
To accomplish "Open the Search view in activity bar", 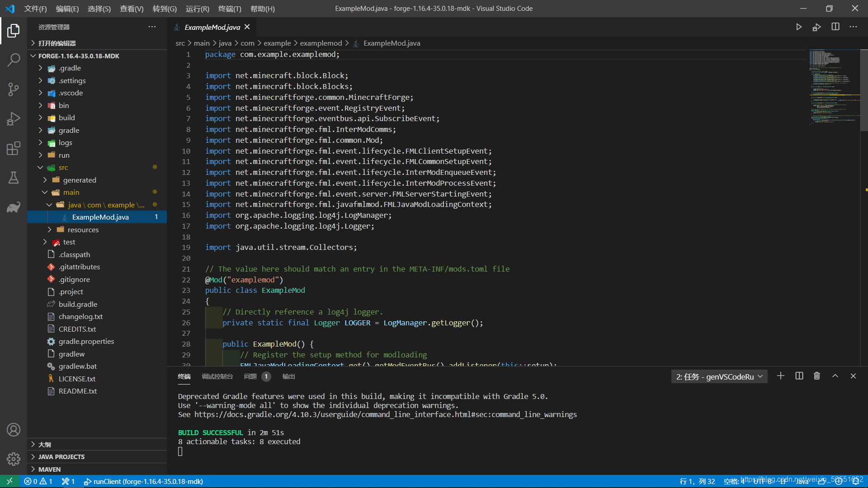I will tap(14, 60).
